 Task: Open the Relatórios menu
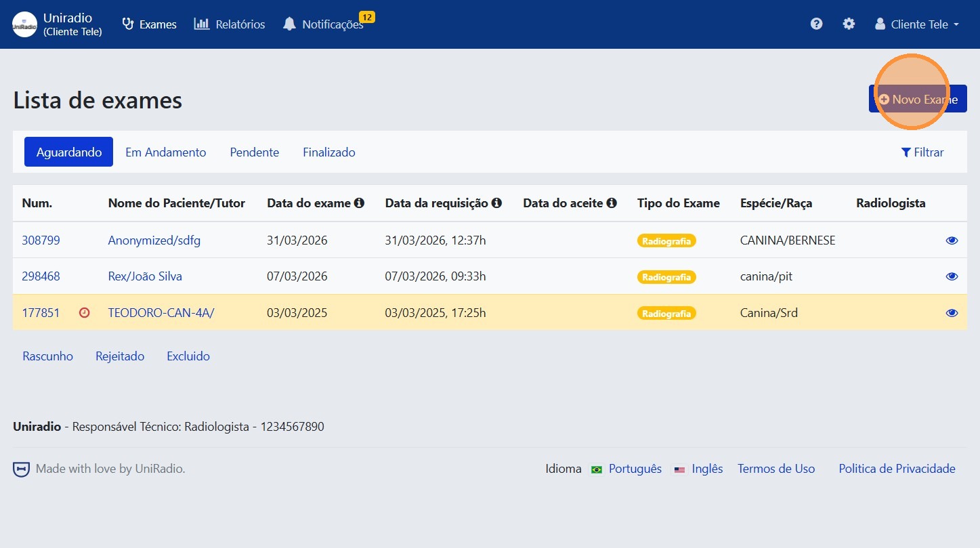pyautogui.click(x=230, y=24)
